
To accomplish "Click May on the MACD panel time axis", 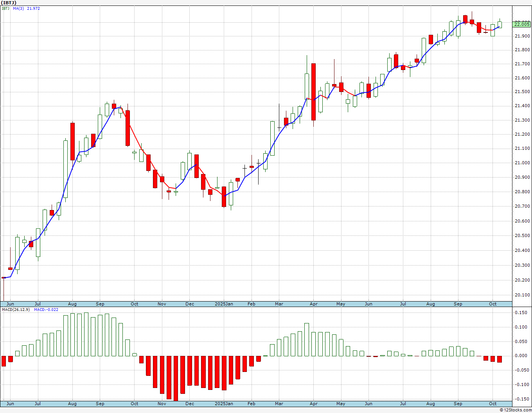I will pos(341,404).
